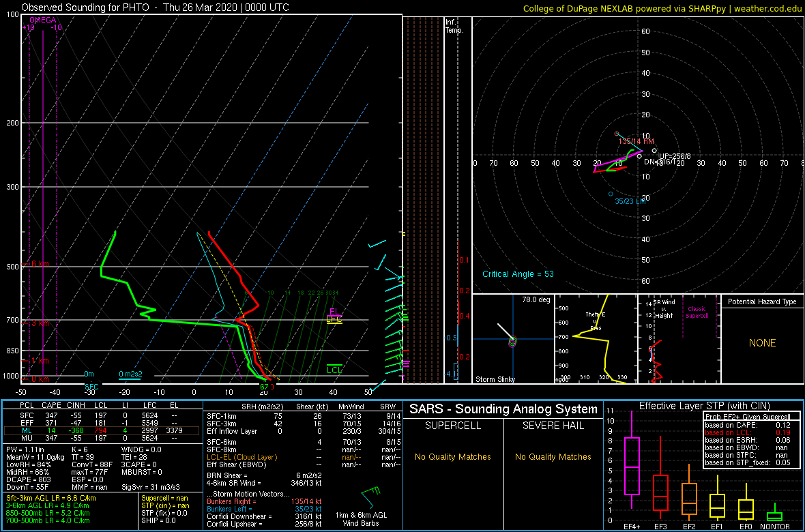Click the 'SARS - Sounding Analog System' heading

[x=503, y=409]
